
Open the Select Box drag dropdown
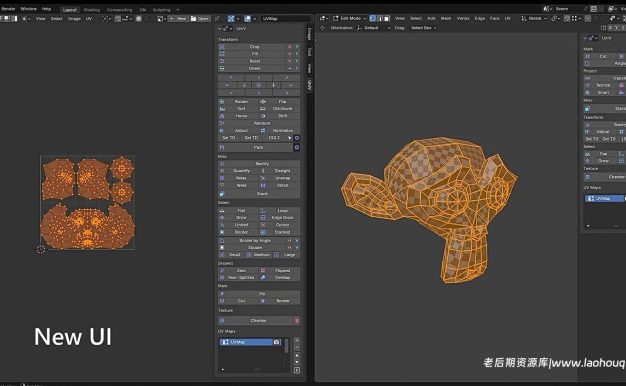[x=424, y=28]
